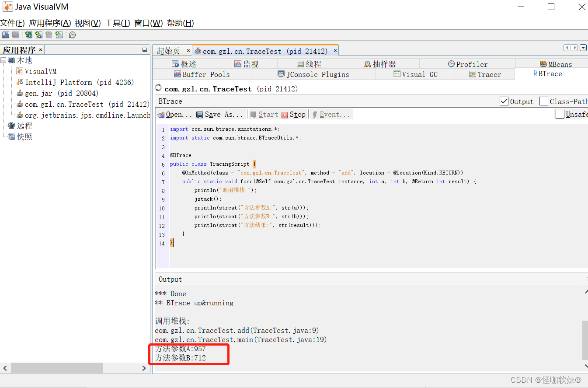
Task: Click the greyed add core dump toolbar icon
Action: [49, 35]
